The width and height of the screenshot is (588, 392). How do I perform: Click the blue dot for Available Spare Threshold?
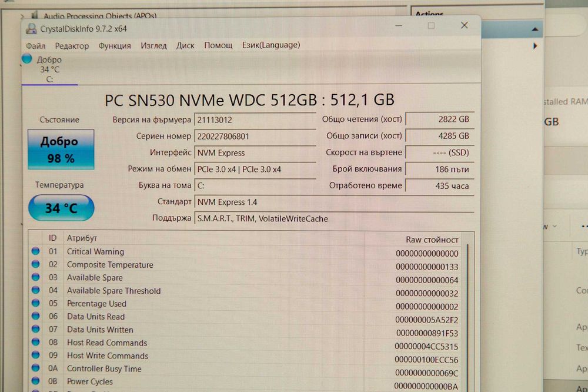pos(36,290)
